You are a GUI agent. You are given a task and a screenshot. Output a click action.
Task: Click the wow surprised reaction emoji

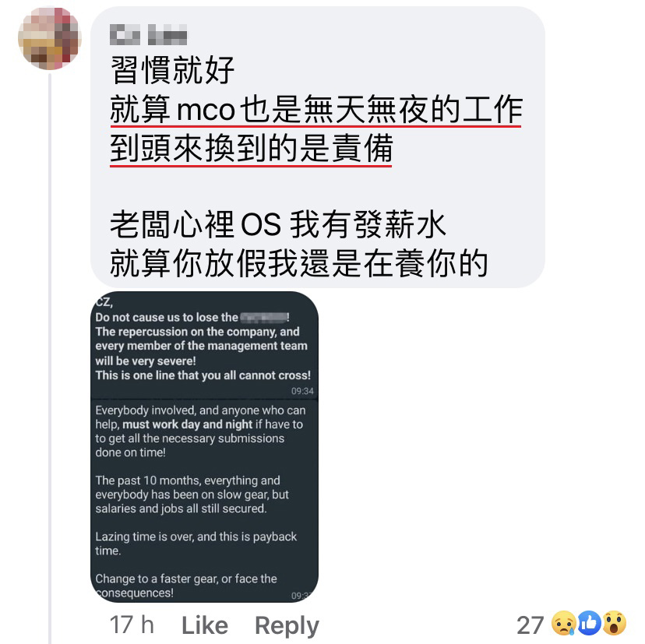pyautogui.click(x=615, y=624)
